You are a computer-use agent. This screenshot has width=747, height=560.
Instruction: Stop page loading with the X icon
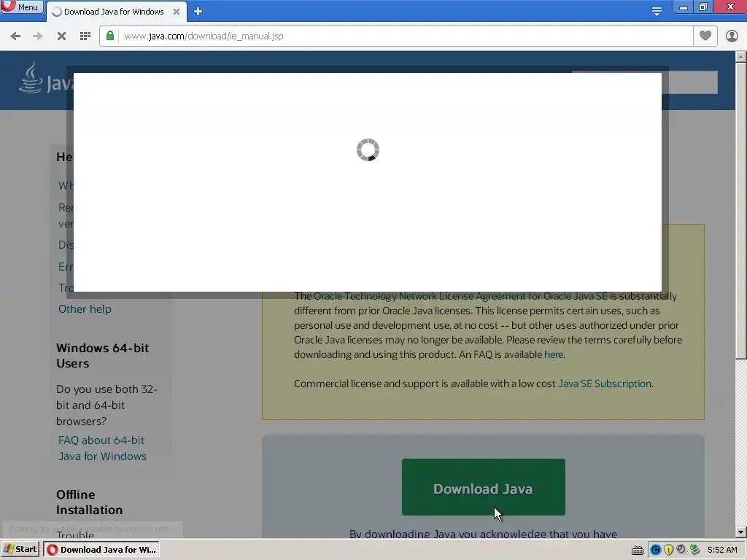[x=61, y=36]
